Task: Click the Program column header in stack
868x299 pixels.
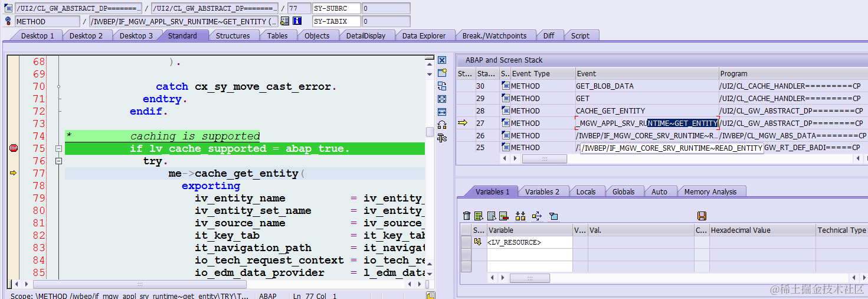Action: pos(792,73)
